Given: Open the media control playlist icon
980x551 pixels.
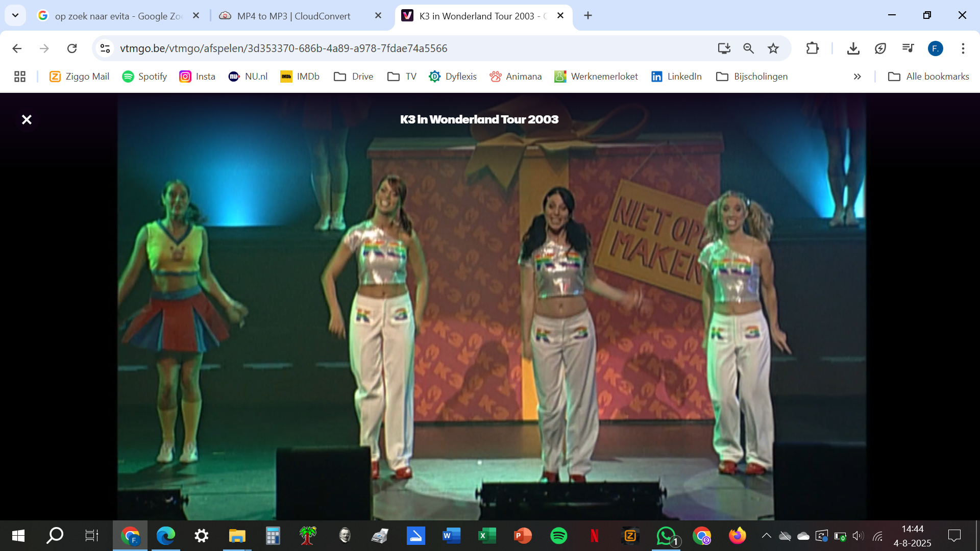Looking at the screenshot, I should [908, 48].
